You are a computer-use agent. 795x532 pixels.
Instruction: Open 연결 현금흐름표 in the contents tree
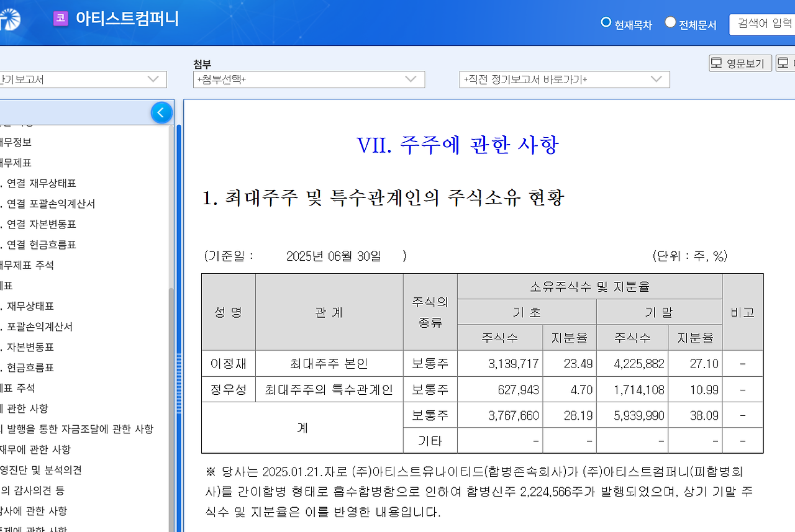pyautogui.click(x=39, y=245)
